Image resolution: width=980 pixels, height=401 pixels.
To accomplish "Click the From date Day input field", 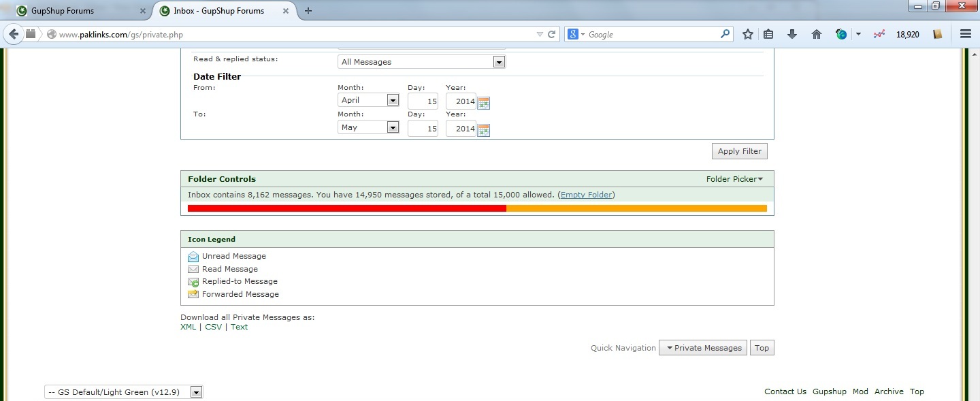I will [423, 101].
